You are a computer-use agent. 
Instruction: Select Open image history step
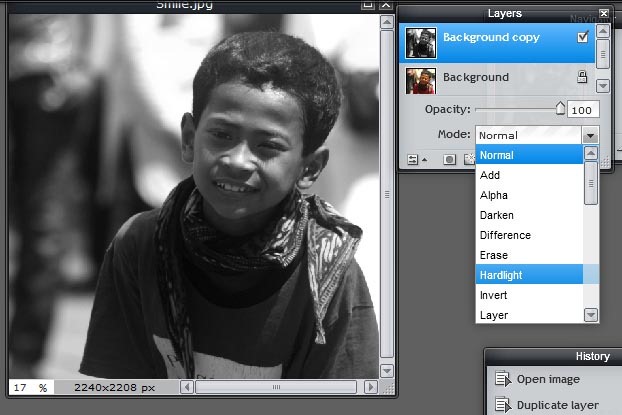(548, 379)
